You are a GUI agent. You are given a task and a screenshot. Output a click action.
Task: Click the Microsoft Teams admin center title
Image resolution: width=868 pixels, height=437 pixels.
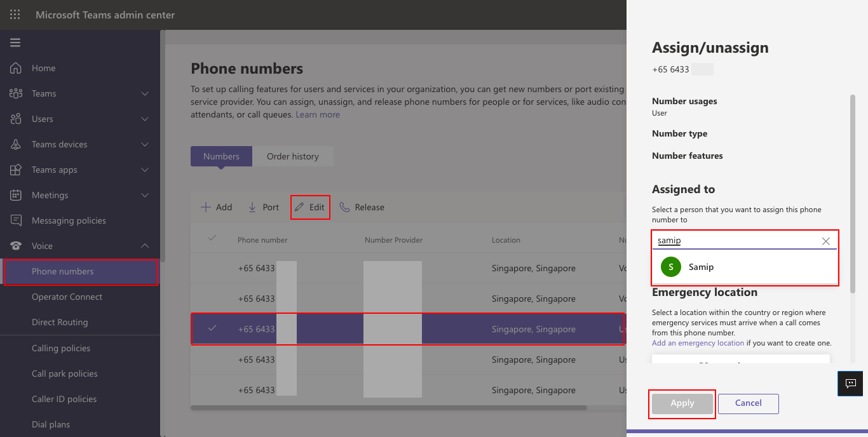pos(105,15)
